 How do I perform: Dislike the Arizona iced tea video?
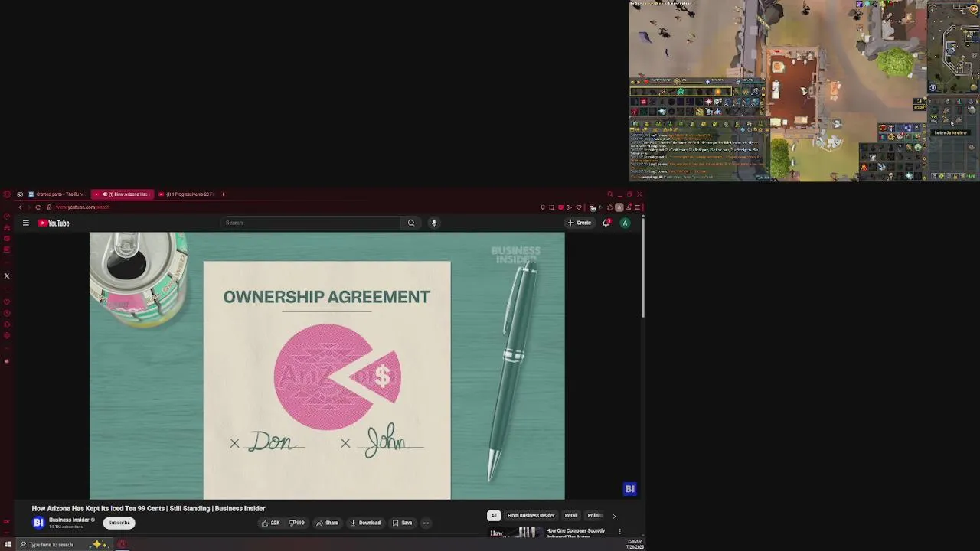tap(296, 523)
